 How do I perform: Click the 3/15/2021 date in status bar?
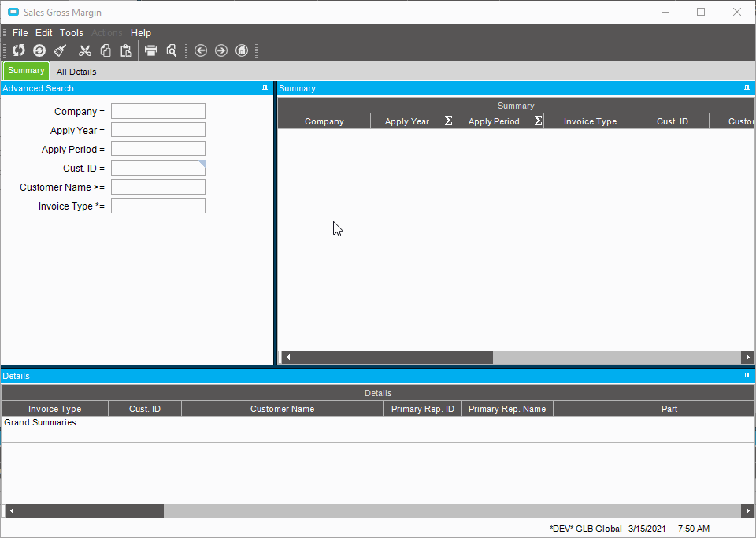647,529
